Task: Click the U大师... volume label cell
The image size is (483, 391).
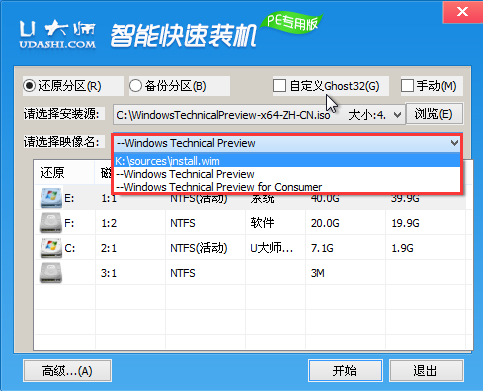Action: coord(271,248)
